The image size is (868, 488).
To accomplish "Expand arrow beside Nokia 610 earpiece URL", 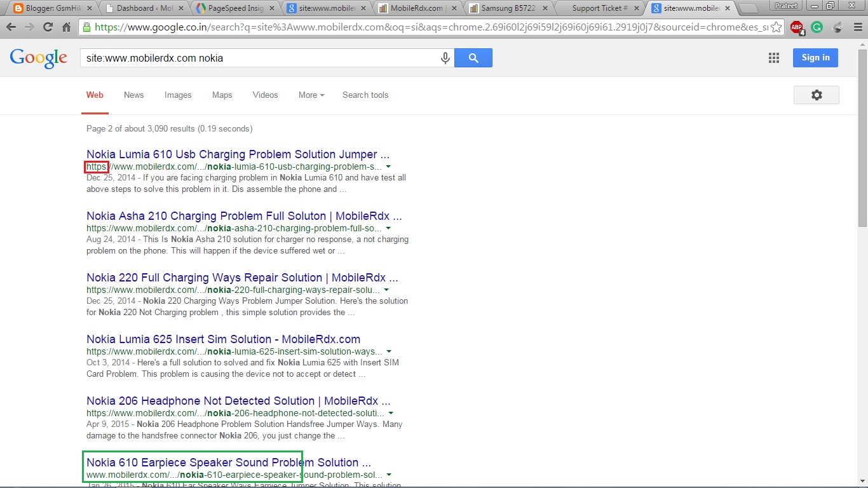I will click(x=388, y=475).
